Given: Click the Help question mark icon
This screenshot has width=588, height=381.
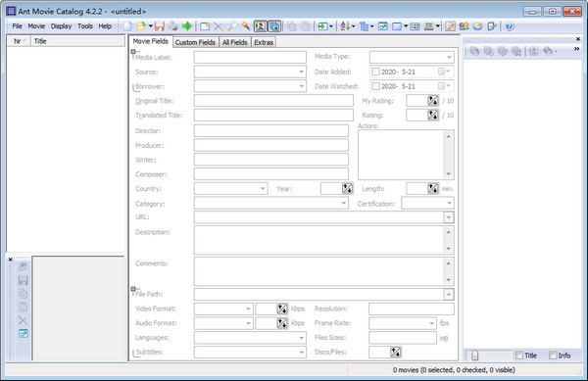Looking at the screenshot, I should pos(510,26).
